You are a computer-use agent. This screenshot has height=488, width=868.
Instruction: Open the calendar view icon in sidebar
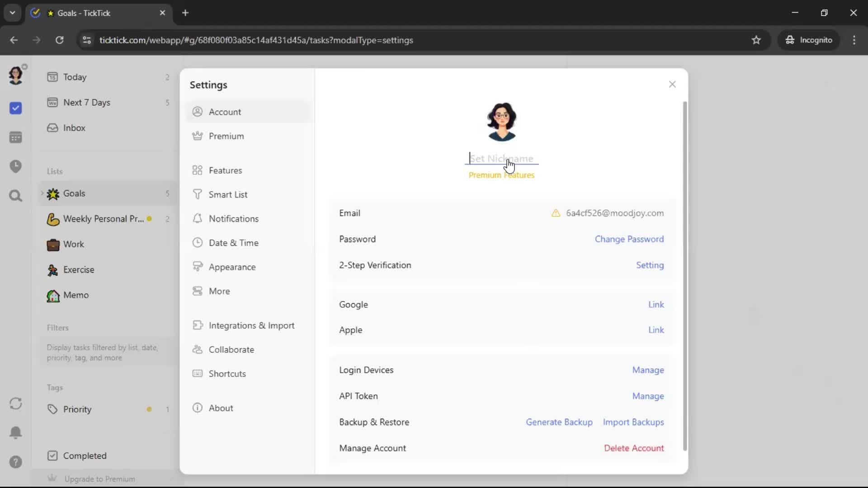coord(15,137)
